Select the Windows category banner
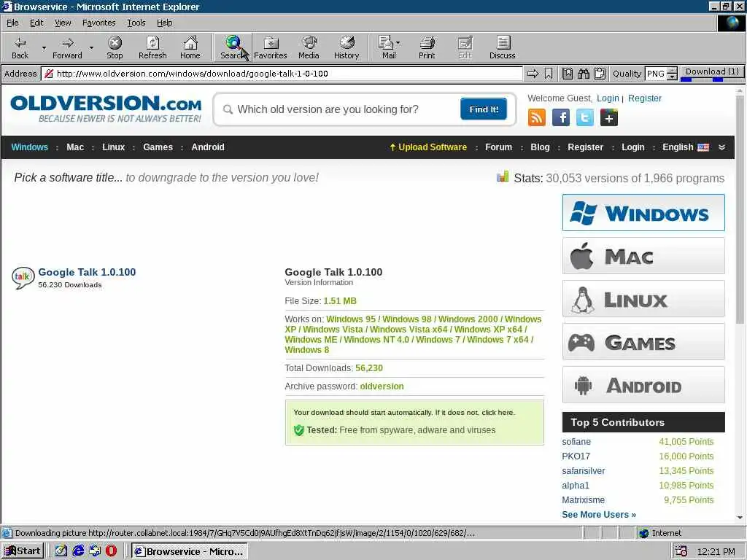The width and height of the screenshot is (747, 560). pyautogui.click(x=643, y=212)
